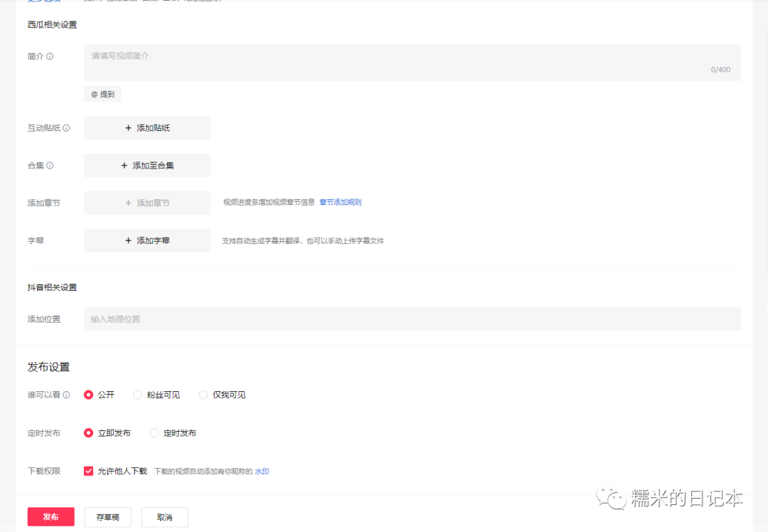The image size is (768, 532).
Task: Click the red 发布 publish button
Action: (x=50, y=517)
